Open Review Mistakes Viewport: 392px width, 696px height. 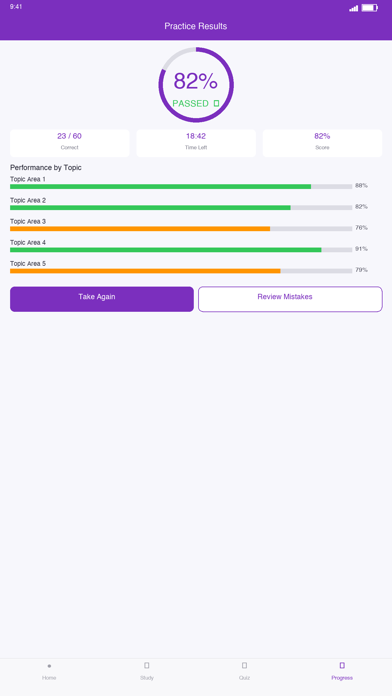[x=290, y=299]
